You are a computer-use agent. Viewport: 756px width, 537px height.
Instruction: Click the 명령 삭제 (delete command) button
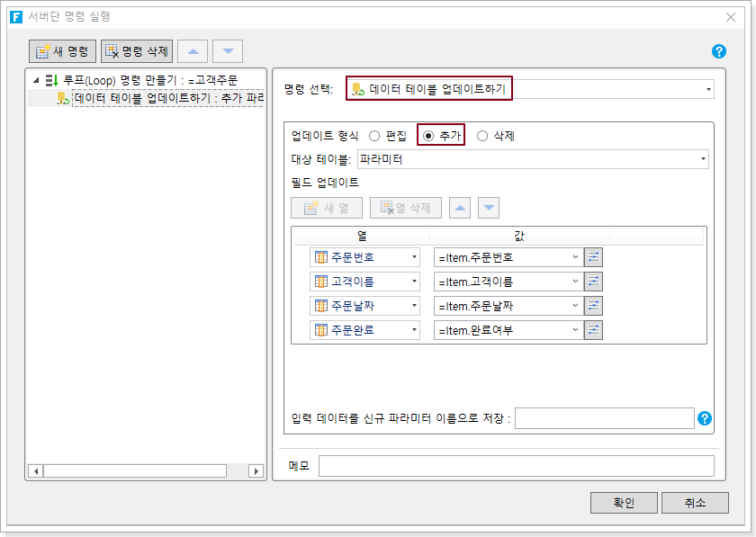[137, 51]
